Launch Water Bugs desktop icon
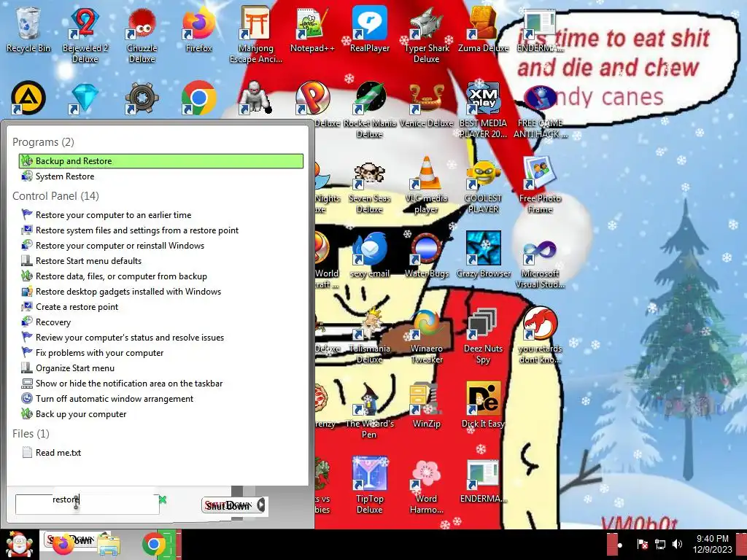 point(426,254)
